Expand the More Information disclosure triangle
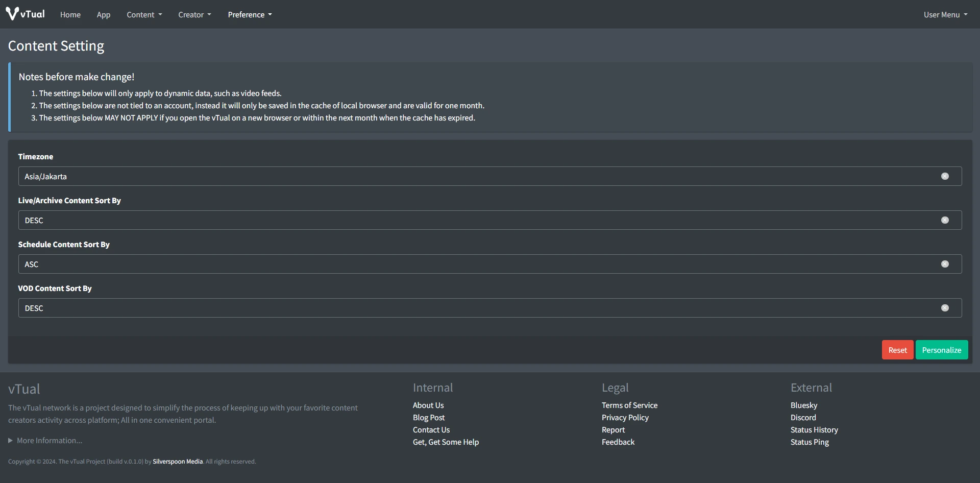 click(x=10, y=440)
